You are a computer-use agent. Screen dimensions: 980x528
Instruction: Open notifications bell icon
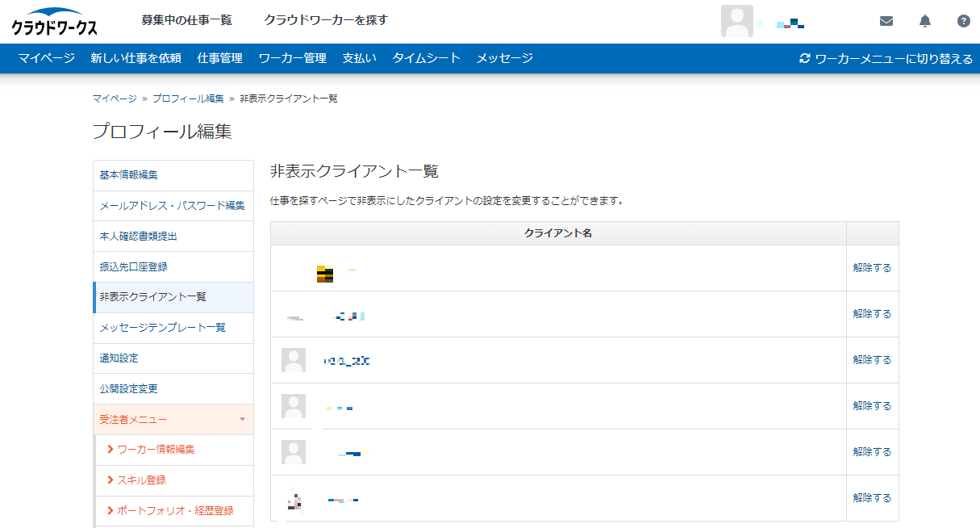pyautogui.click(x=925, y=21)
